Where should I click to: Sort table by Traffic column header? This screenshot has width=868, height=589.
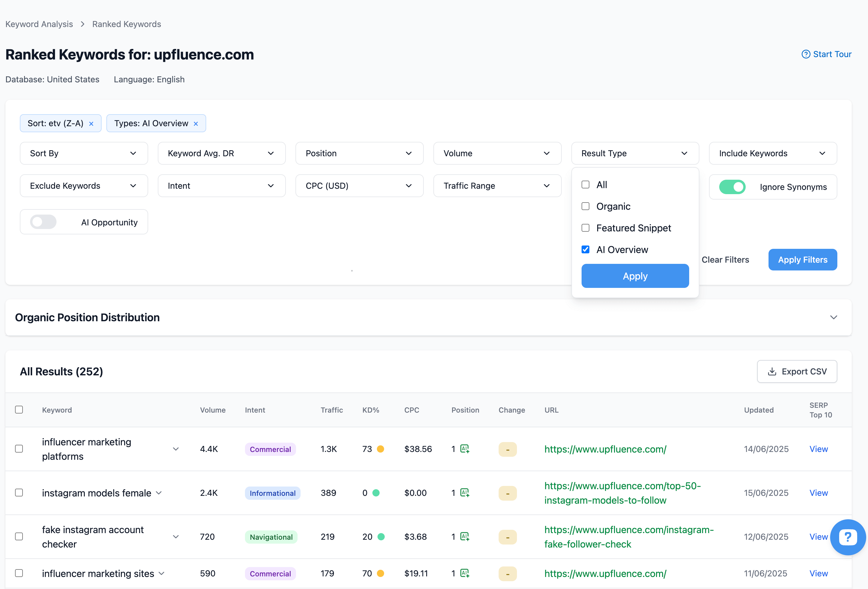point(332,410)
